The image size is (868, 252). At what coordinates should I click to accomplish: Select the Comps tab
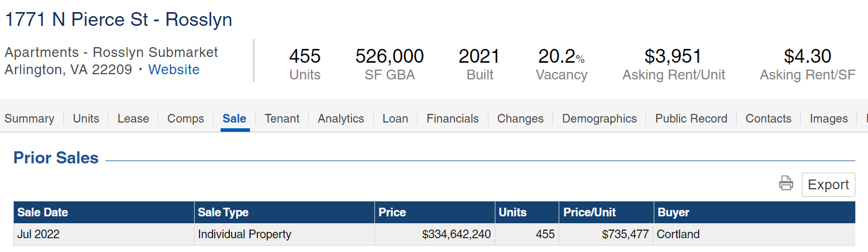(x=185, y=119)
